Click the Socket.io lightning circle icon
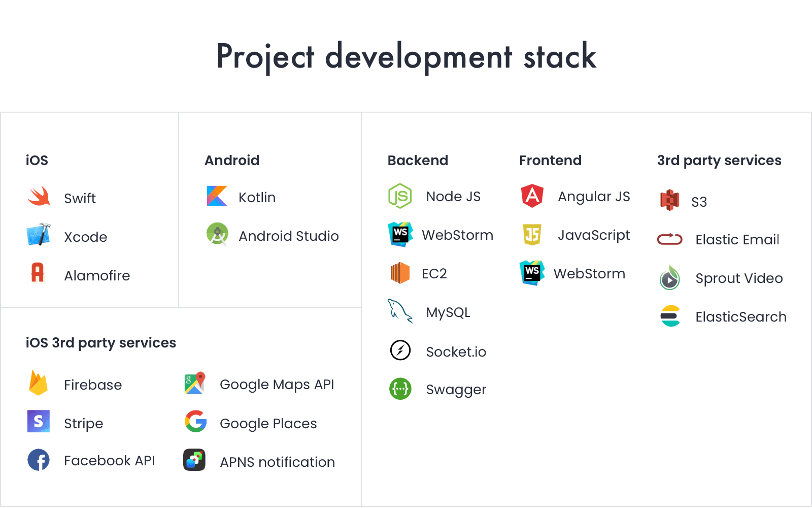This screenshot has height=508, width=812. pos(400,350)
